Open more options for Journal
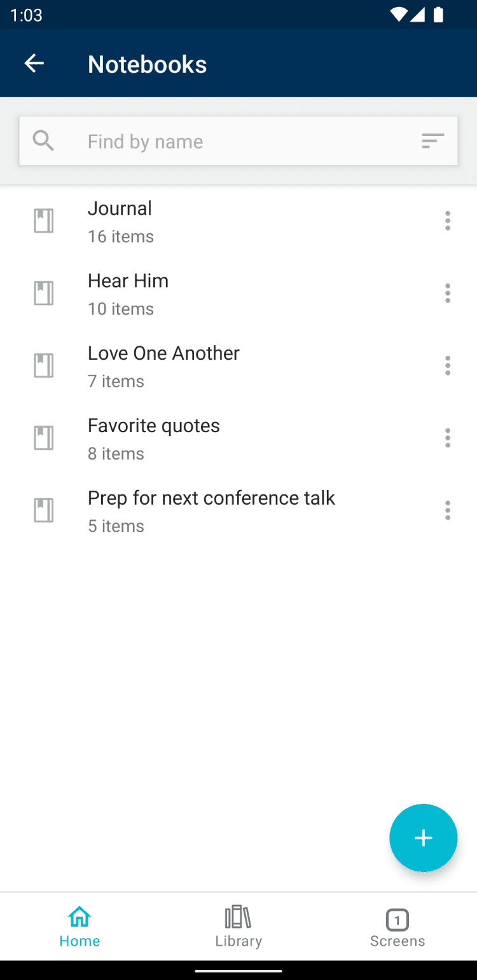Screen dimensions: 477x980 [x=448, y=221]
